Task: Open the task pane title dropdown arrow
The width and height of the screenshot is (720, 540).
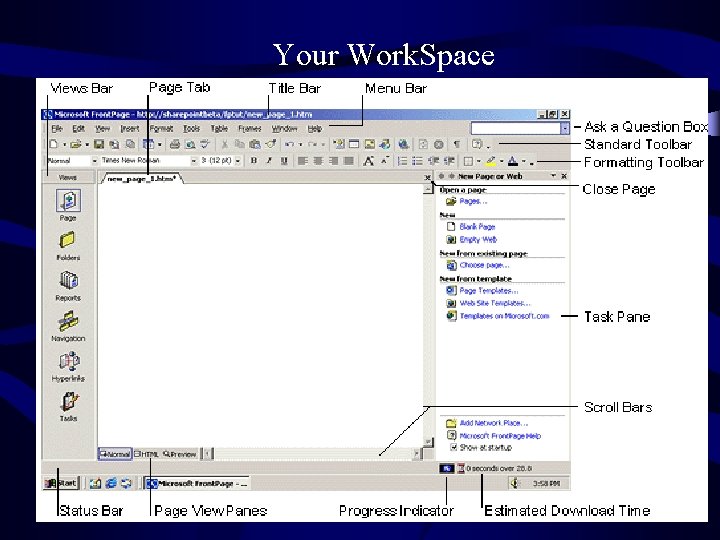Action: [x=553, y=176]
